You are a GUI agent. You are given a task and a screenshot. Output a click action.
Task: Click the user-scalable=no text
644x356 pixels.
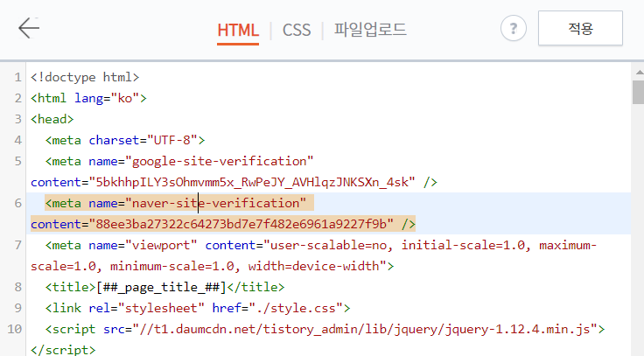328,245
